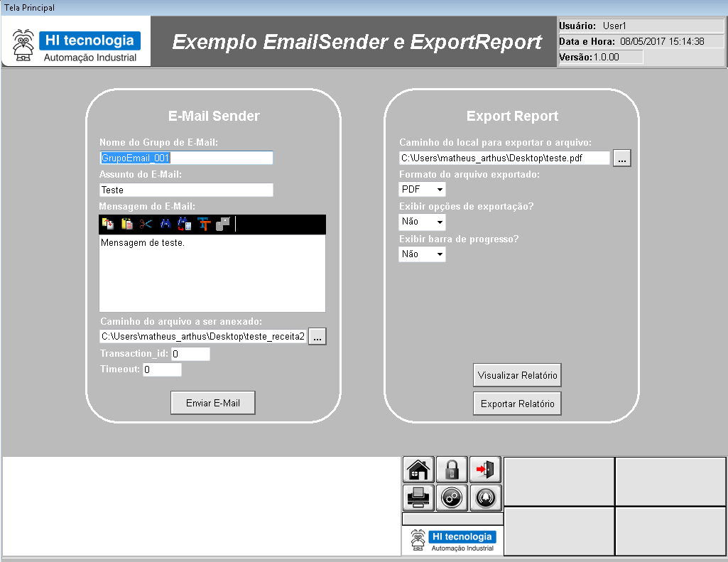728x562 pixels.
Task: Click the exit door icon
Action: pyautogui.click(x=485, y=470)
